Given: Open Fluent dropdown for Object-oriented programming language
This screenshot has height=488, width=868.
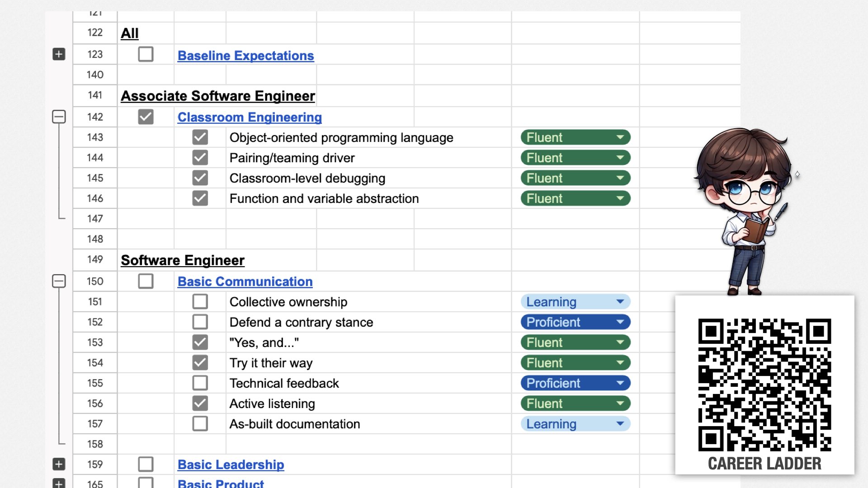Looking at the screenshot, I should [x=576, y=137].
